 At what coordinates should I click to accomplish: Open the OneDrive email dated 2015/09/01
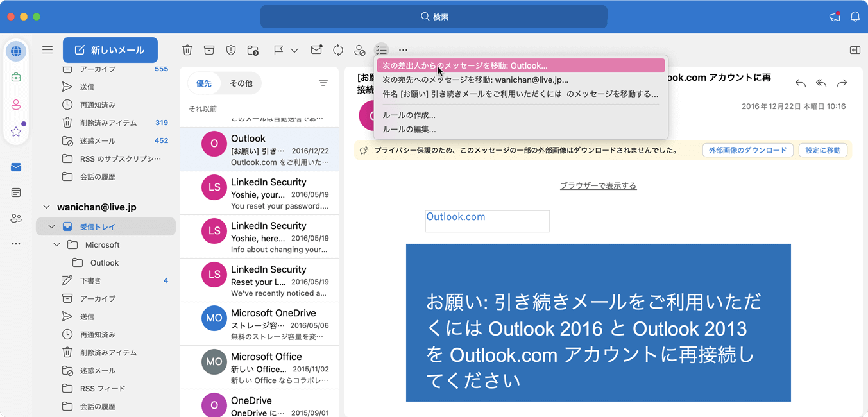tap(259, 404)
